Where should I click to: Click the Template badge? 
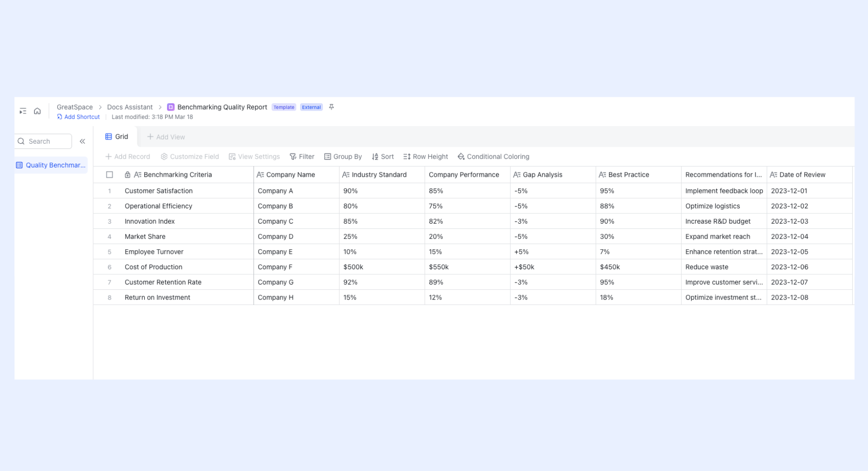[x=284, y=107]
